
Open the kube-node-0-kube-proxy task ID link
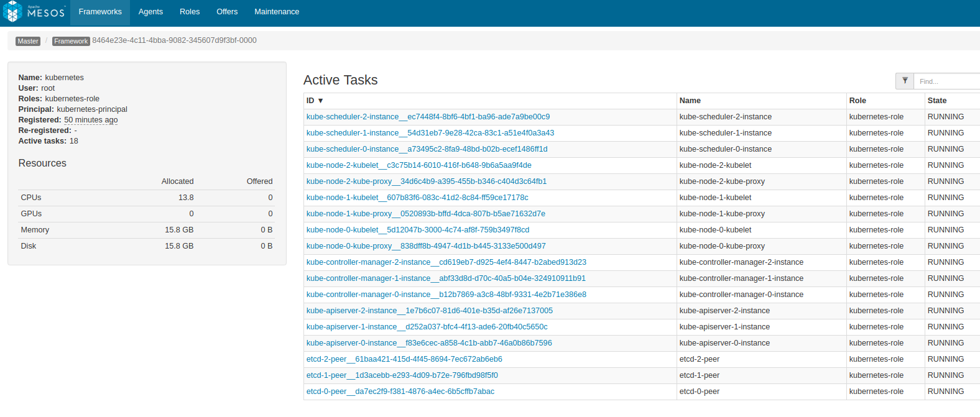(x=426, y=246)
